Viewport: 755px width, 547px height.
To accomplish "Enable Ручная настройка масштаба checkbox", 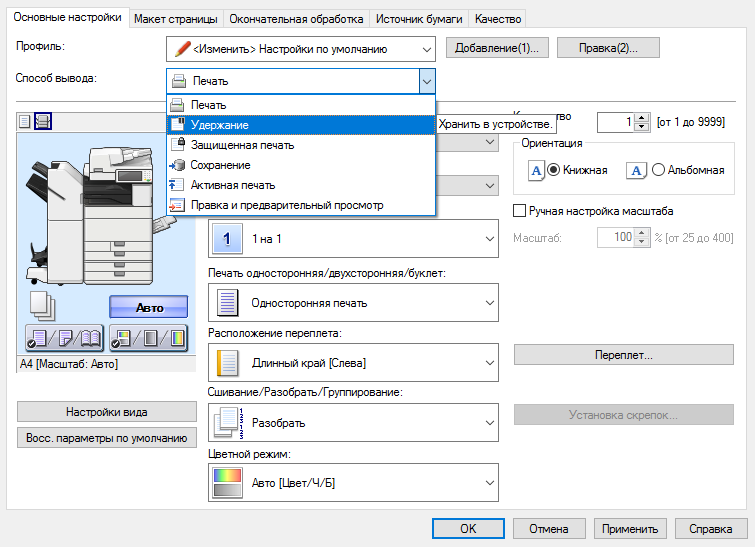I will pyautogui.click(x=519, y=211).
